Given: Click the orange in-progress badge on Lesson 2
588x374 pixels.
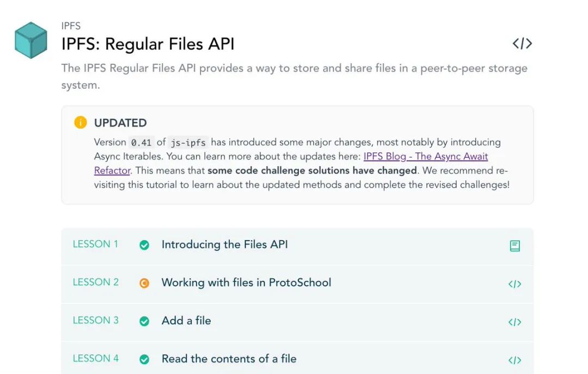Looking at the screenshot, I should coord(144,283).
